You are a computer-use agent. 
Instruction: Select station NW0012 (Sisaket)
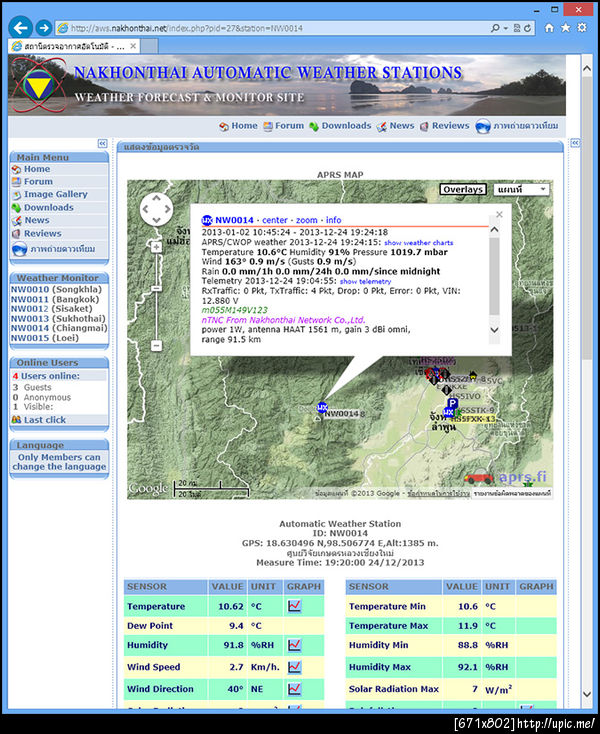[51, 309]
